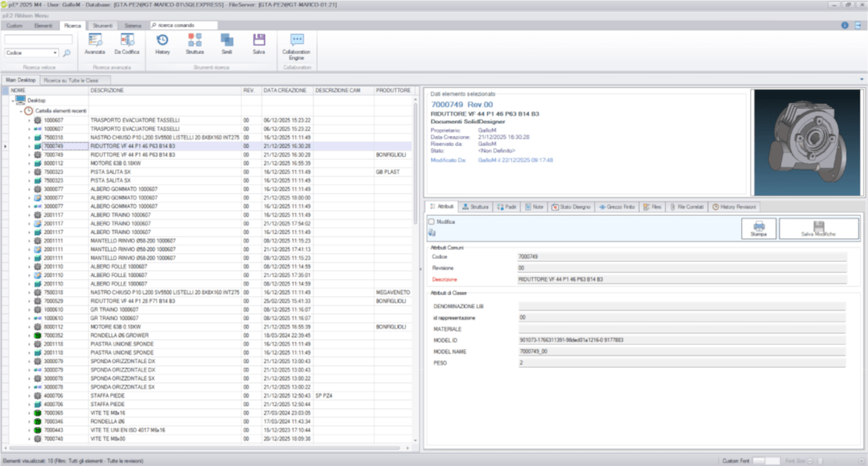Viewport: 868px width, 466px height.
Task: Click the Da Codifica search icon
Action: point(126,44)
